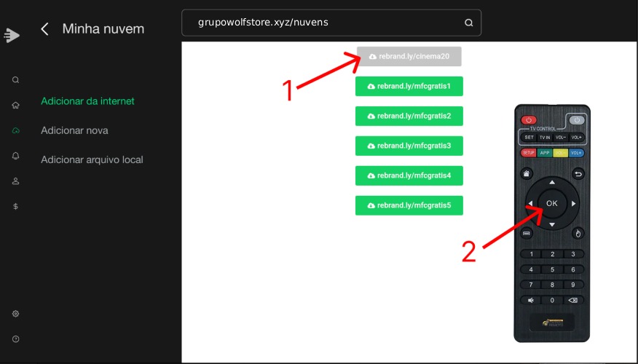Select Adicionar nova option
Screen dimensions: 638x364
pos(74,130)
